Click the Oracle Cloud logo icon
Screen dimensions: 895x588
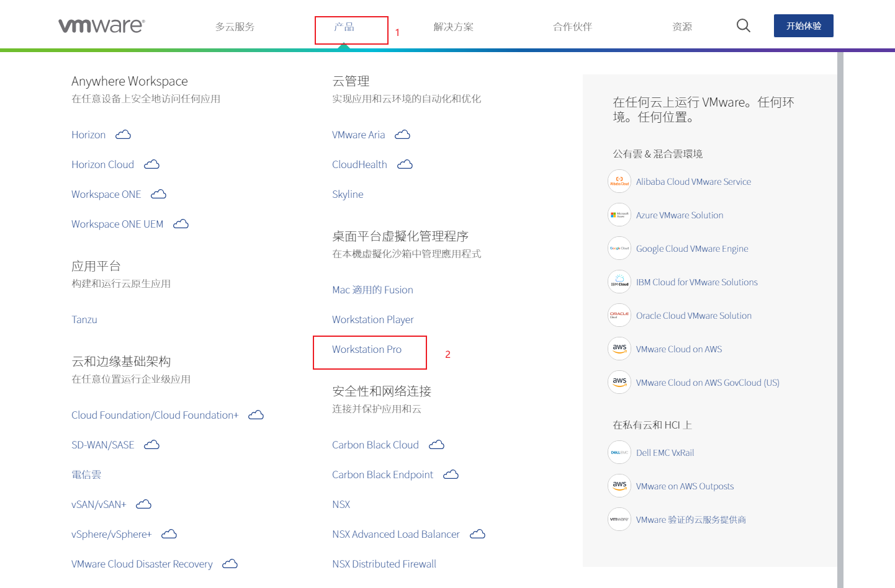point(619,315)
